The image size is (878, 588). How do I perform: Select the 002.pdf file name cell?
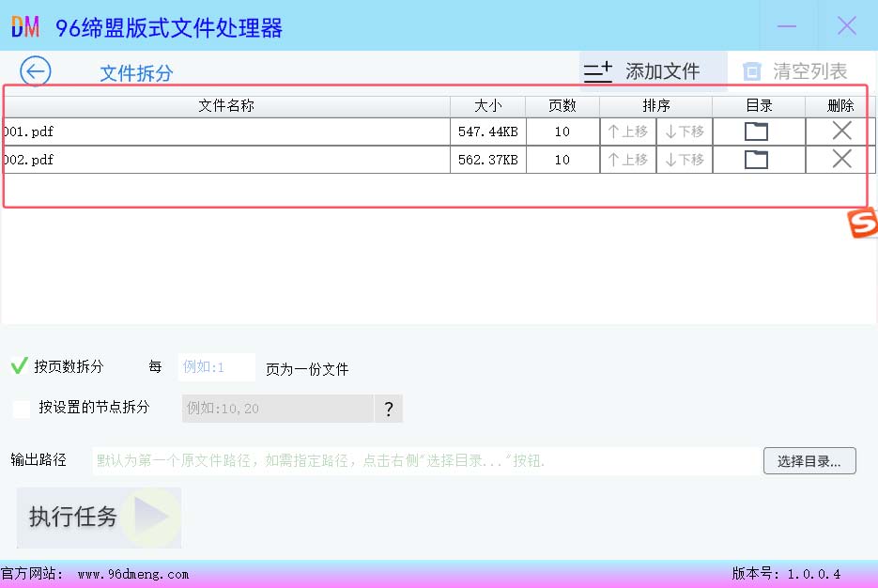(226, 160)
